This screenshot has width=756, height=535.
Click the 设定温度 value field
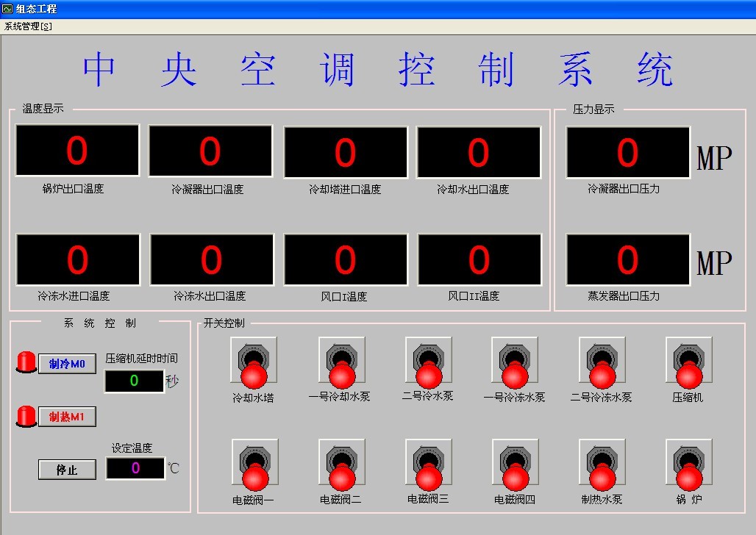pos(135,467)
